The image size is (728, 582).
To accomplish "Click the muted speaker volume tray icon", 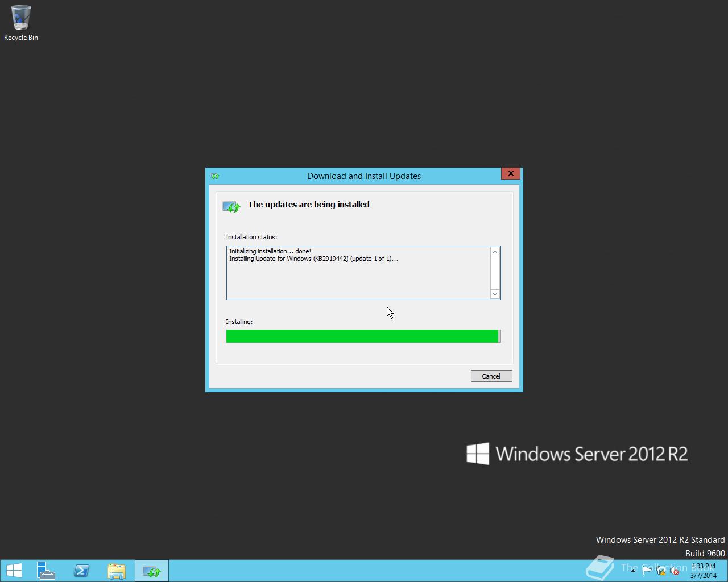I will coord(675,571).
